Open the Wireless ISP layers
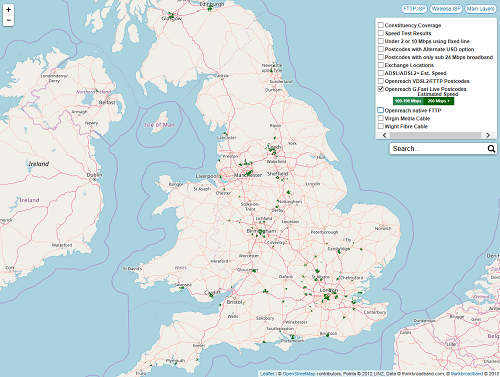Image resolution: width=500 pixels, height=377 pixels. [446, 9]
